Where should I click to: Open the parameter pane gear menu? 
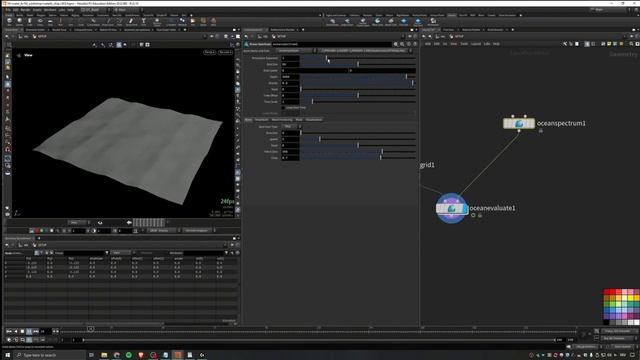coord(396,44)
